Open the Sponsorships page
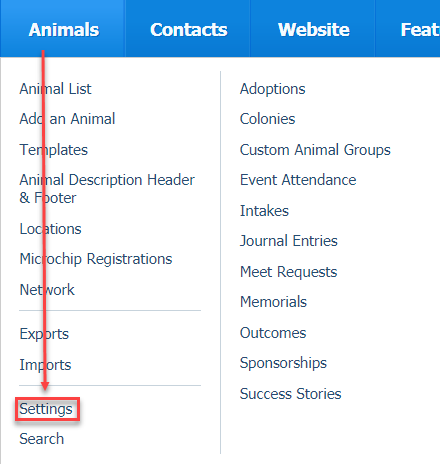The image size is (440, 464). [x=283, y=363]
